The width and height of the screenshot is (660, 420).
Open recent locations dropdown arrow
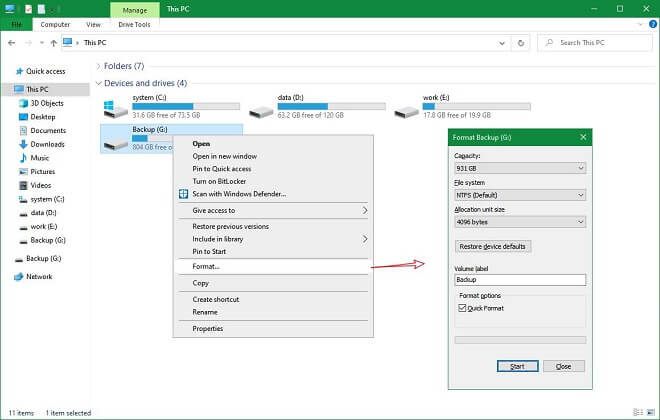[x=41, y=43]
